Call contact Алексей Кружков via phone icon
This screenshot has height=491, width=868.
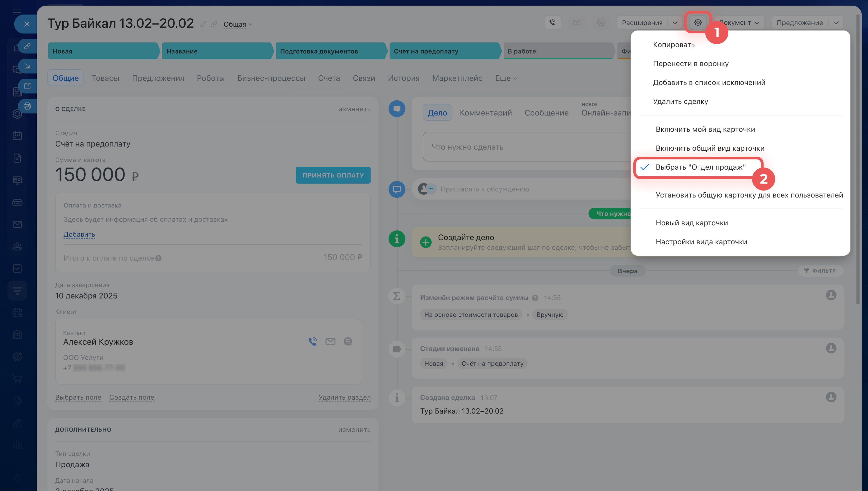pos(312,341)
